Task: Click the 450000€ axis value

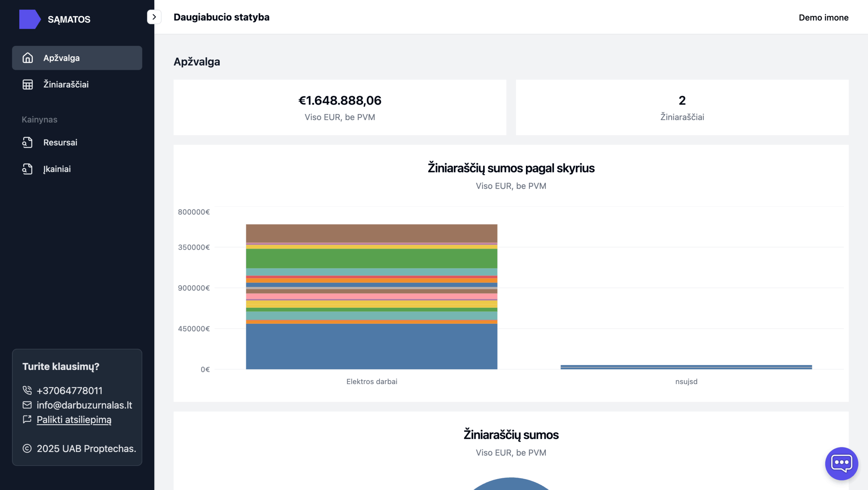Action: tap(194, 329)
